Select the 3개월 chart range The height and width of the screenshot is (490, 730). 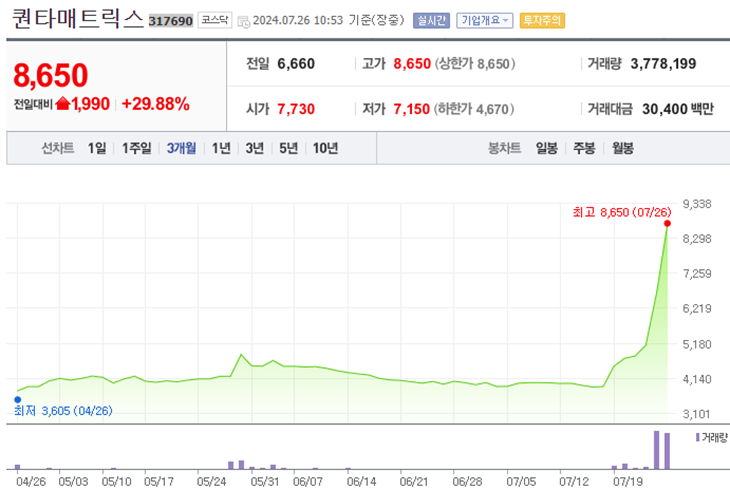[181, 148]
